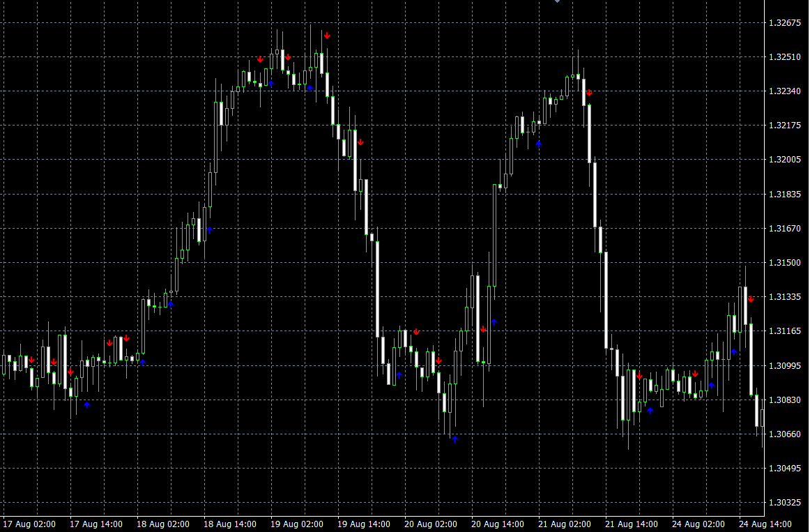This screenshot has width=810, height=532.
Task: Select price label 1.32005
Action: tap(785, 160)
